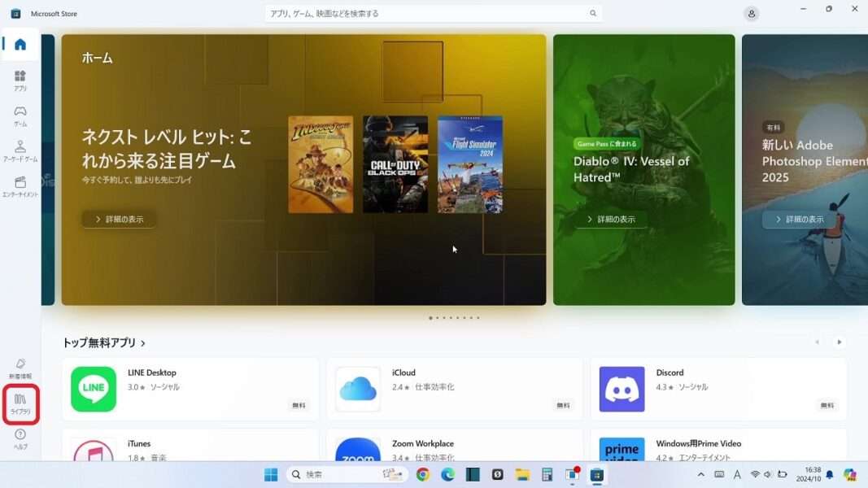
Task: Click 詳細の表示 on the next-level hits banner
Action: (x=119, y=219)
